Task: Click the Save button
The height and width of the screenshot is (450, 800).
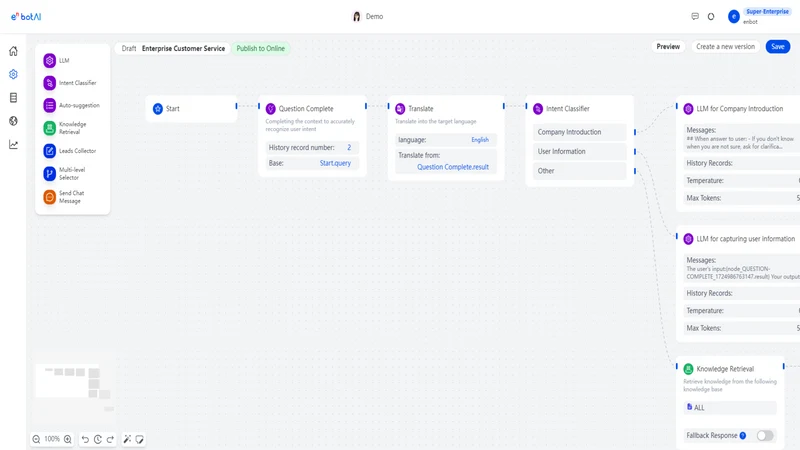Action: 778,46
